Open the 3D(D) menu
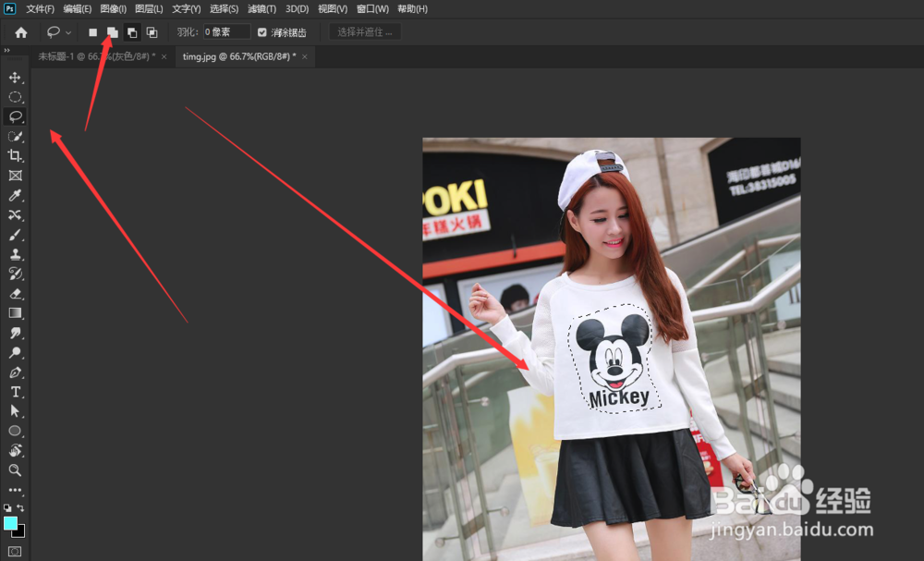 tap(297, 9)
